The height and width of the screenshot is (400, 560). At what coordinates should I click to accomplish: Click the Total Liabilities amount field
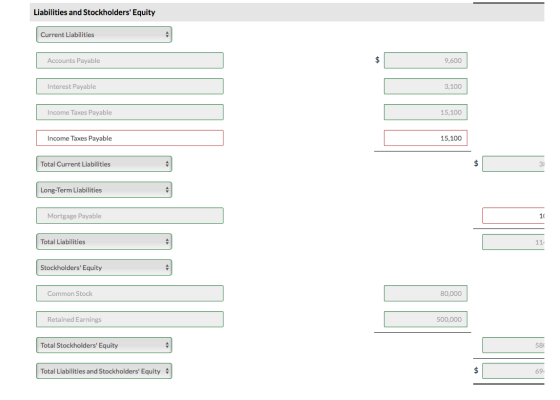coord(513,242)
